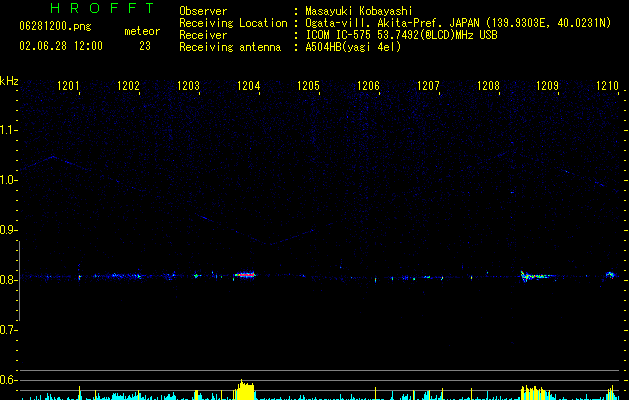Click the A504HB(yagi 4el) antenna text
Screen dimensions: 629x400
[353, 47]
